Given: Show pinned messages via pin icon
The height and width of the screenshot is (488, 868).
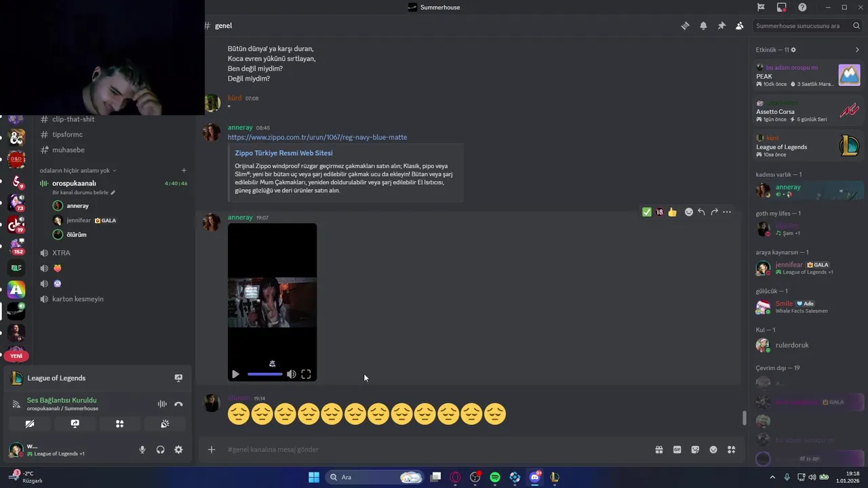Looking at the screenshot, I should [x=722, y=26].
